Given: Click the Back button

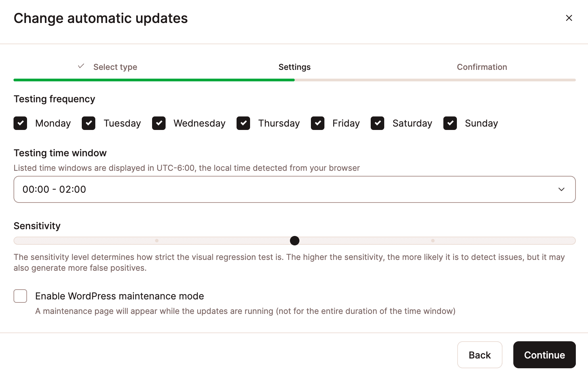Looking at the screenshot, I should click(x=480, y=355).
